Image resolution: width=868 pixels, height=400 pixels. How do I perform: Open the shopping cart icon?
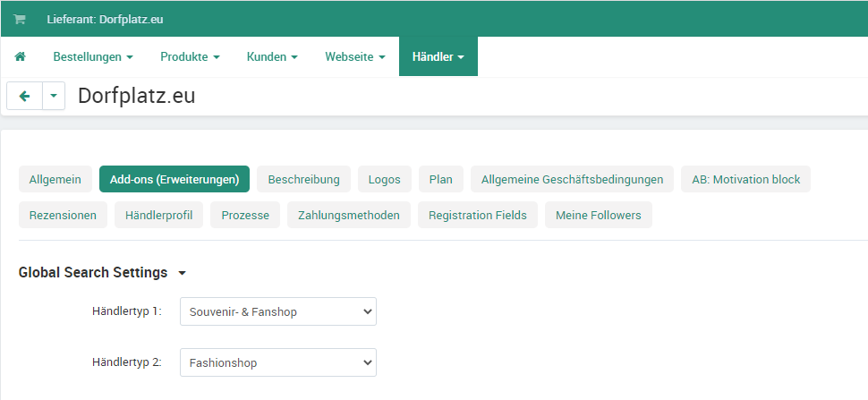pos(20,20)
